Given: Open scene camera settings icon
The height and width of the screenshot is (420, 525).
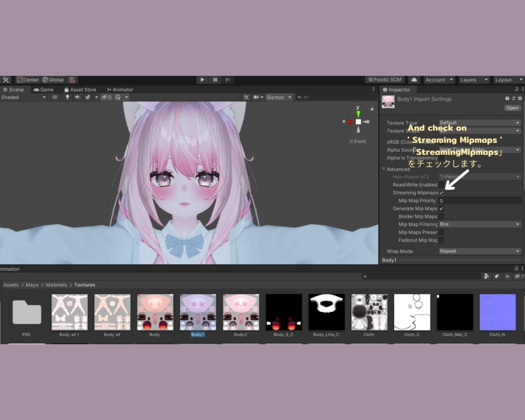Looking at the screenshot, I should coord(256,97).
